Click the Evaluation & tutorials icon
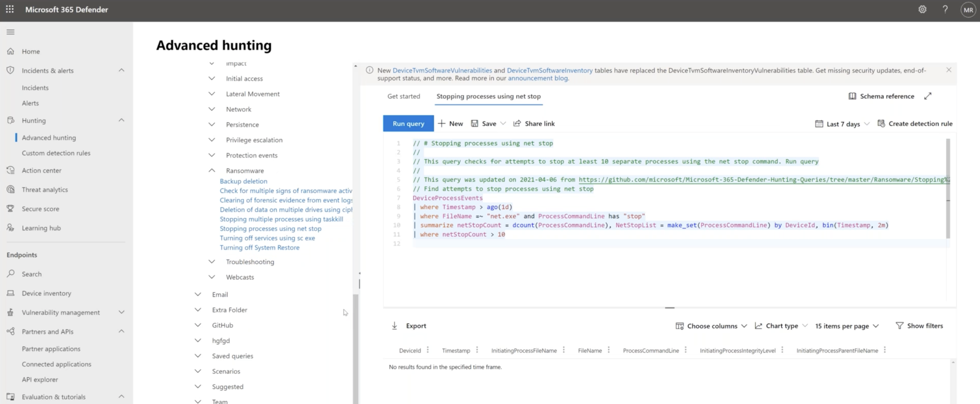 click(x=11, y=396)
